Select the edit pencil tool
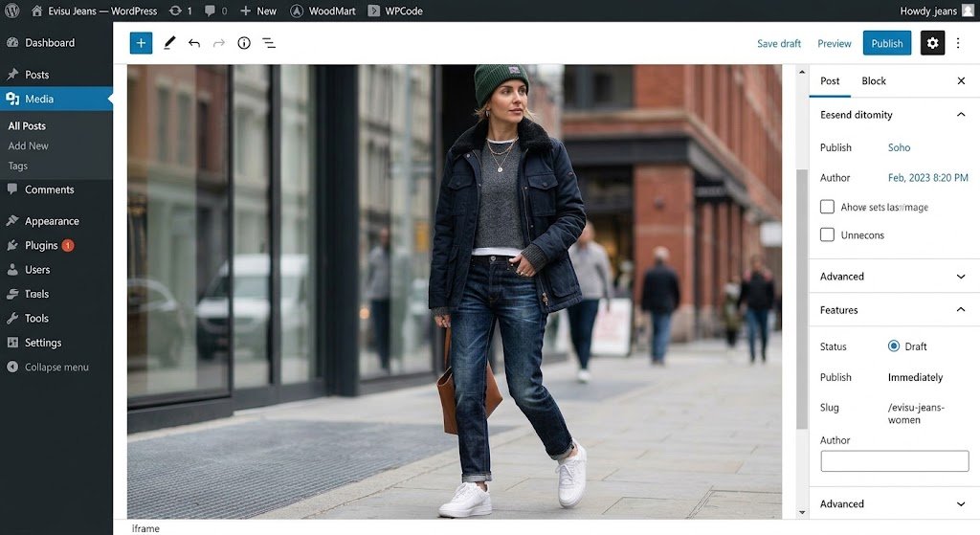980x535 pixels. (x=168, y=43)
